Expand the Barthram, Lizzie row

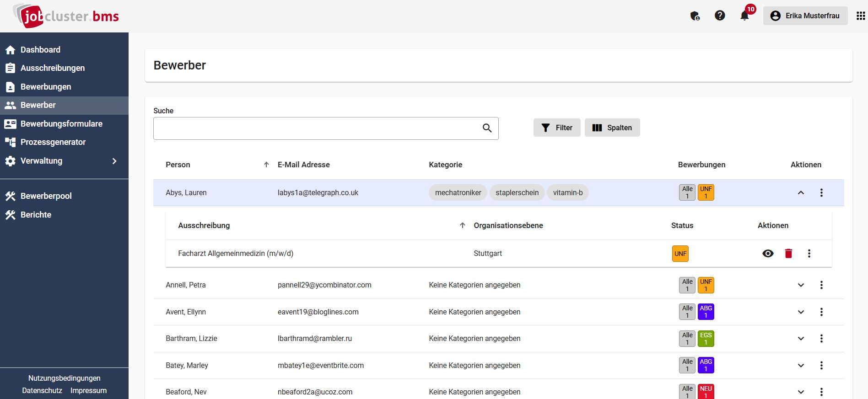[x=801, y=338]
